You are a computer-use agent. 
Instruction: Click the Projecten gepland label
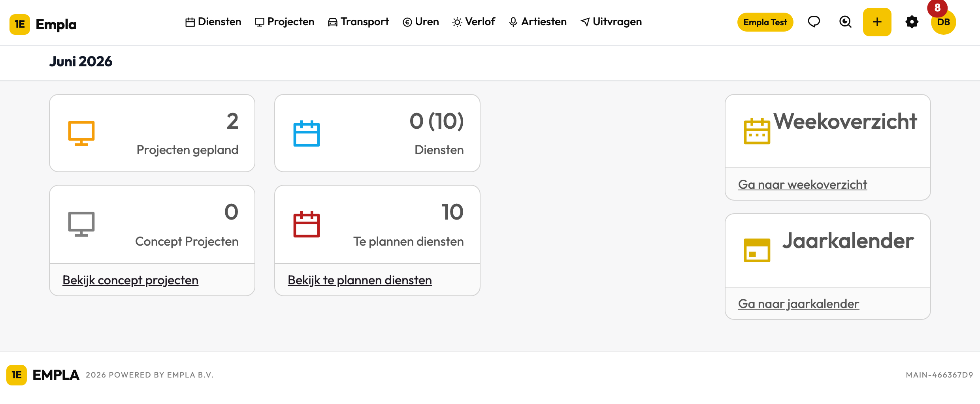(187, 150)
